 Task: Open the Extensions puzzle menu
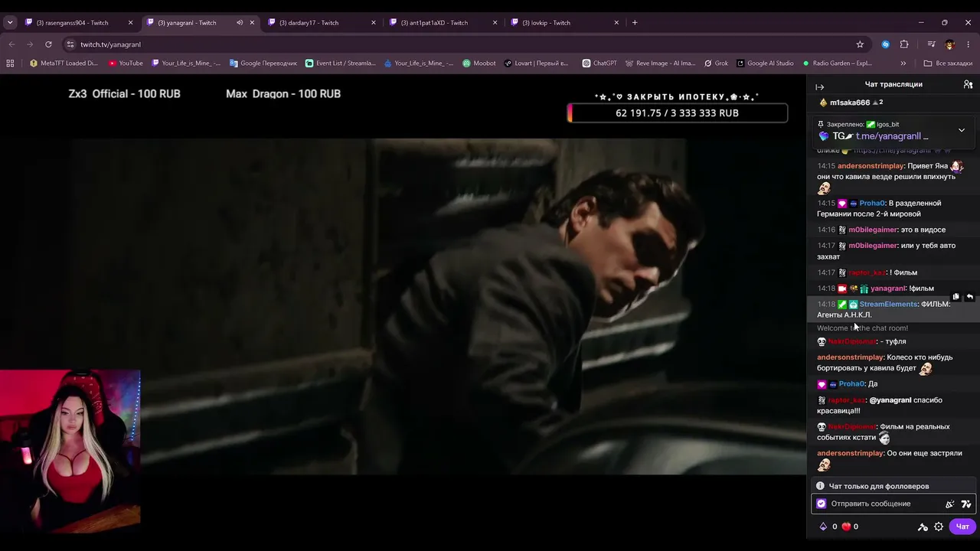(x=904, y=44)
